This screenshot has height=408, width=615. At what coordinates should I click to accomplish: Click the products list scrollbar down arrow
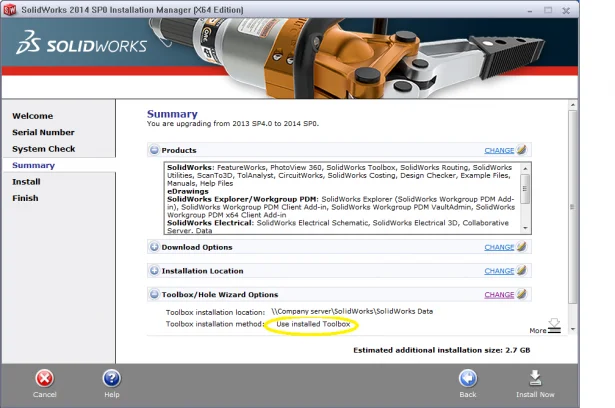pos(526,227)
